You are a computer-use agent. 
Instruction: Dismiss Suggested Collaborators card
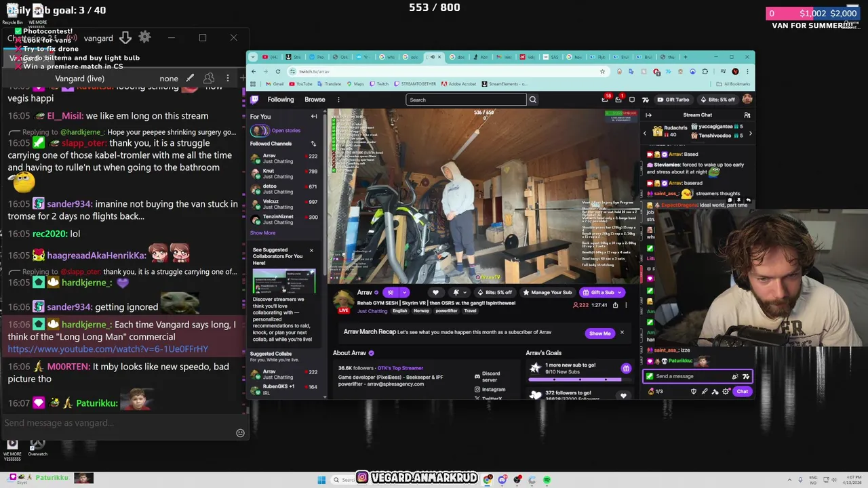[x=311, y=251]
